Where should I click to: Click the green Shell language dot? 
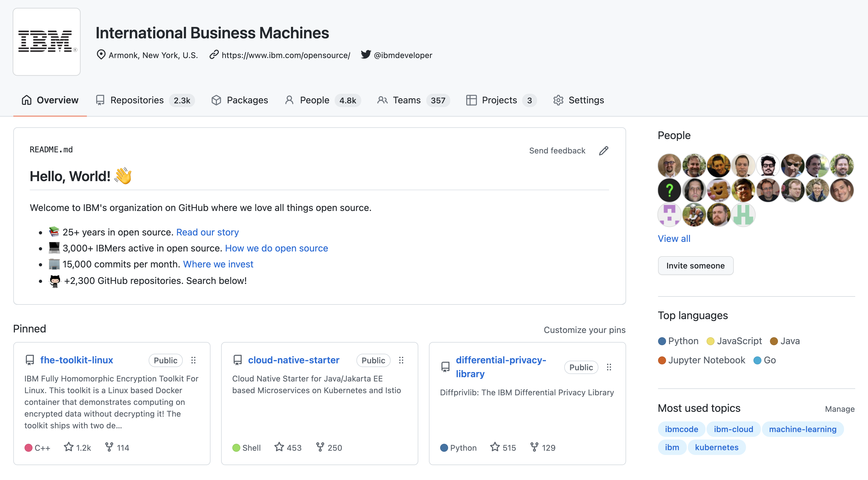coord(236,448)
